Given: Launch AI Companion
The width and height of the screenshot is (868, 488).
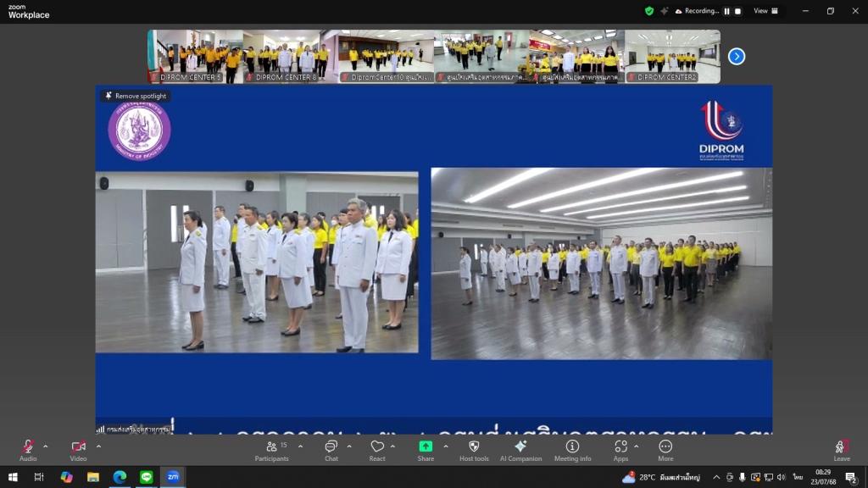Looking at the screenshot, I should [520, 450].
